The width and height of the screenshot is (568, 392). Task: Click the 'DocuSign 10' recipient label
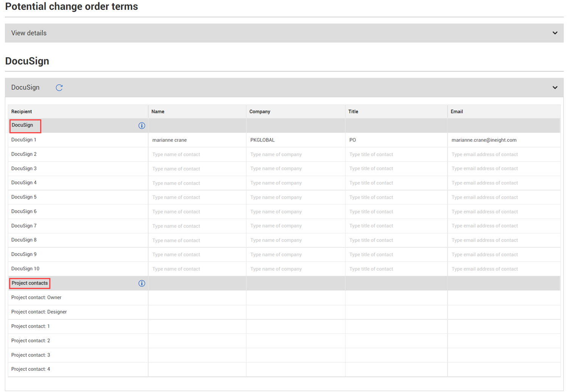tap(25, 269)
